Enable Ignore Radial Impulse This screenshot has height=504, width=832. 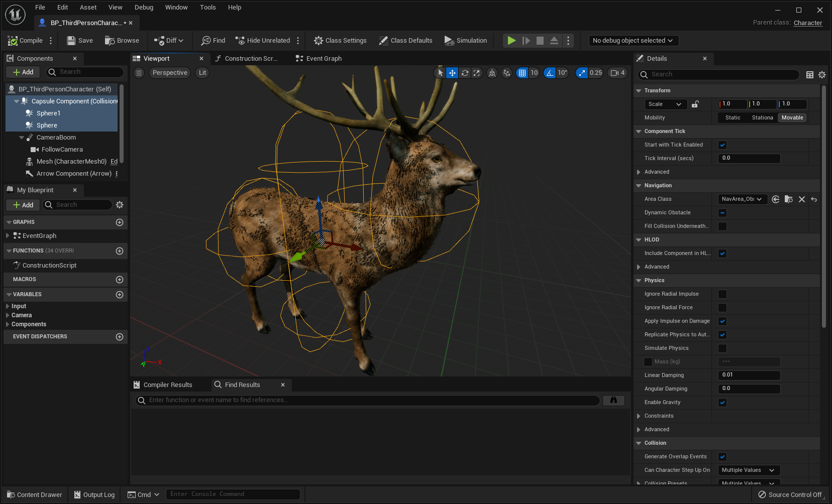click(x=722, y=294)
